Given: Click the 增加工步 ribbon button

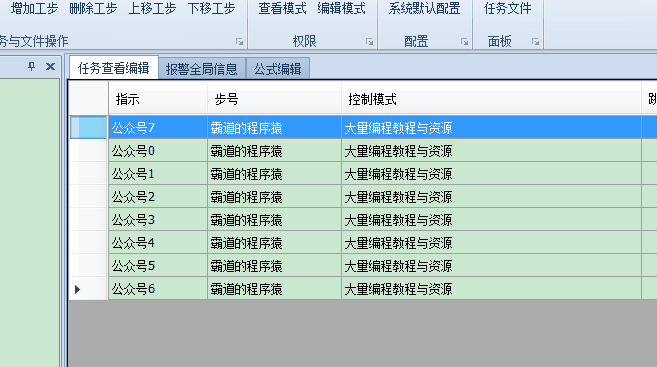Looking at the screenshot, I should tap(34, 8).
